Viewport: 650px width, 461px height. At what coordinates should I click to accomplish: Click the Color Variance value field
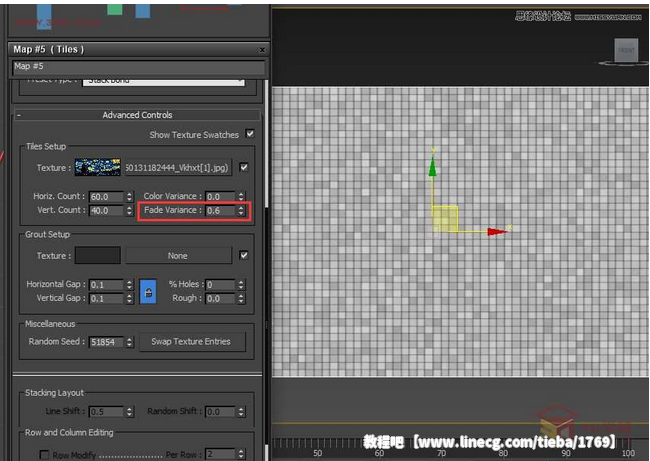[x=220, y=197]
